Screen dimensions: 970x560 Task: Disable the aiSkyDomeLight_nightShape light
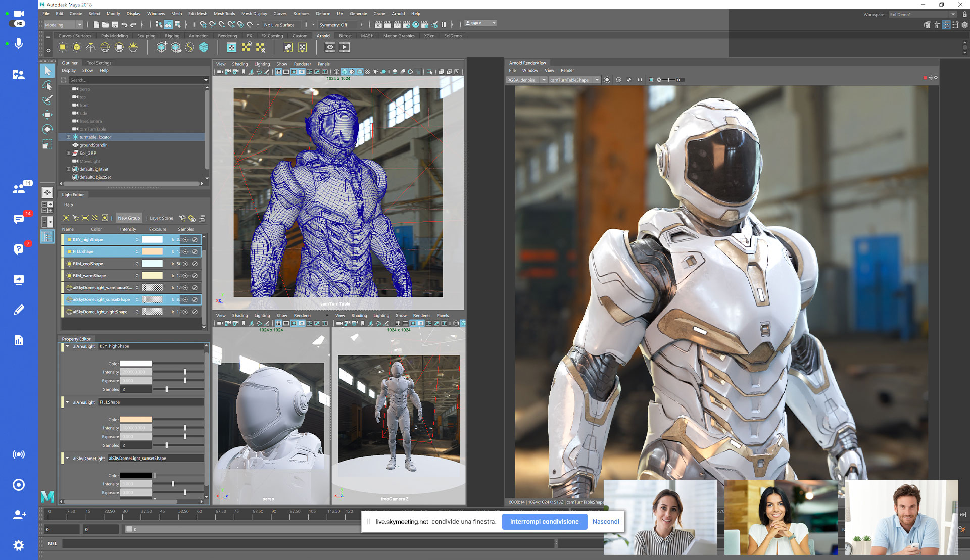point(195,312)
